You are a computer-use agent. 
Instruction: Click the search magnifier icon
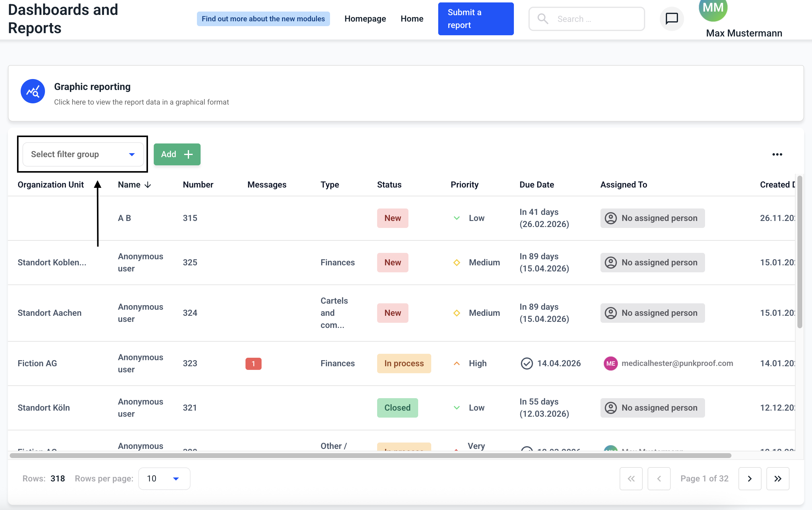coord(542,19)
